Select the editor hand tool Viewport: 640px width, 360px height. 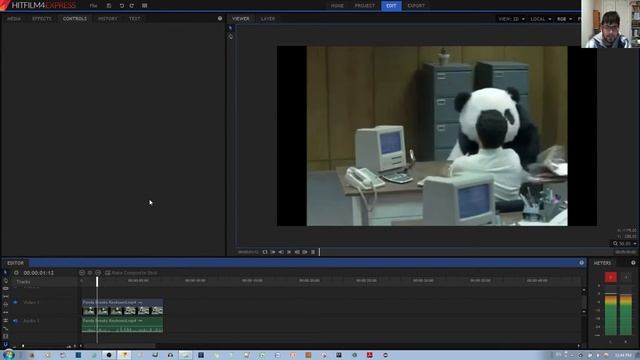point(5,280)
